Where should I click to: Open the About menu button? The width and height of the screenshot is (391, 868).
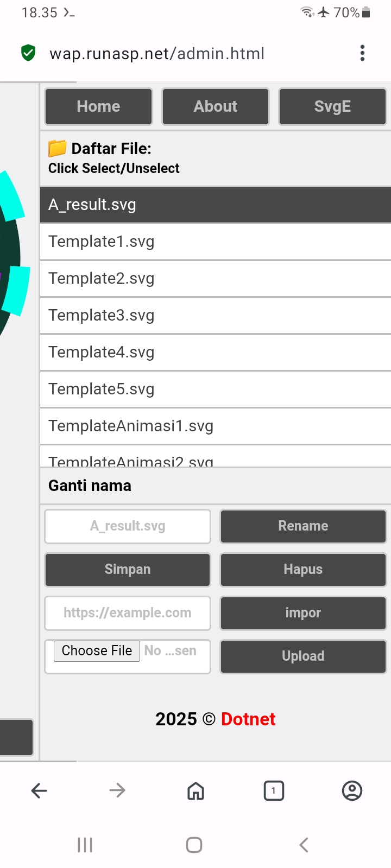216,106
